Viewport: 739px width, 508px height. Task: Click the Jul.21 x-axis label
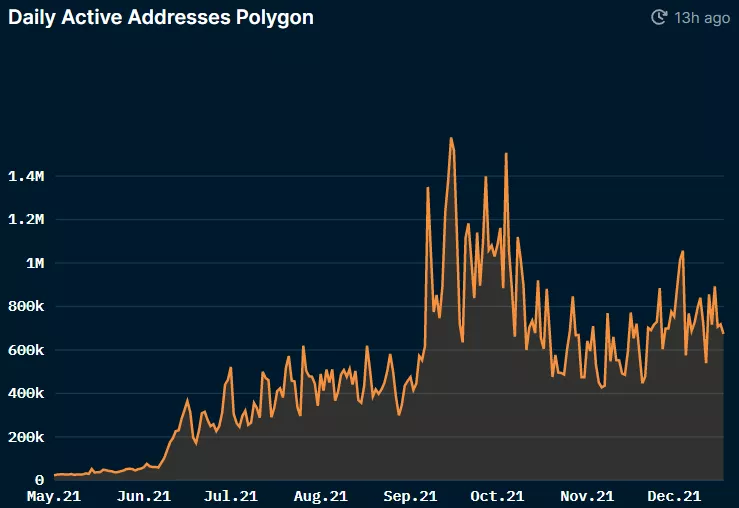[231, 496]
